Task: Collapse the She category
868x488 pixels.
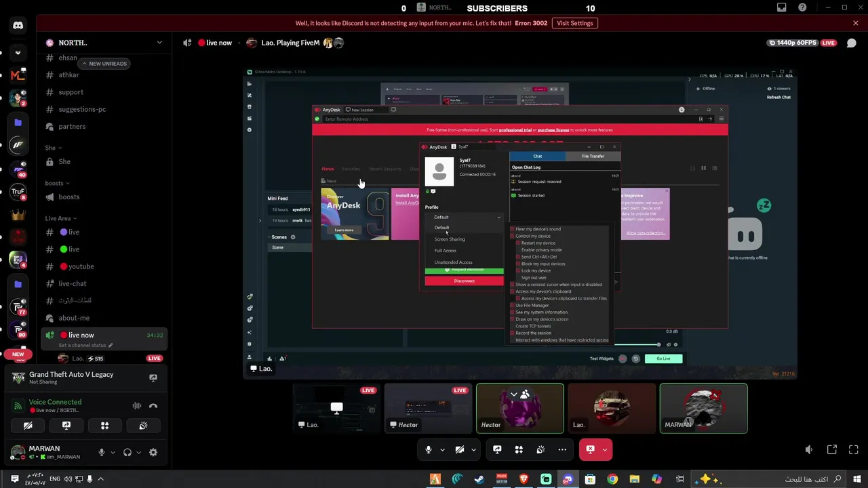Action: point(54,148)
